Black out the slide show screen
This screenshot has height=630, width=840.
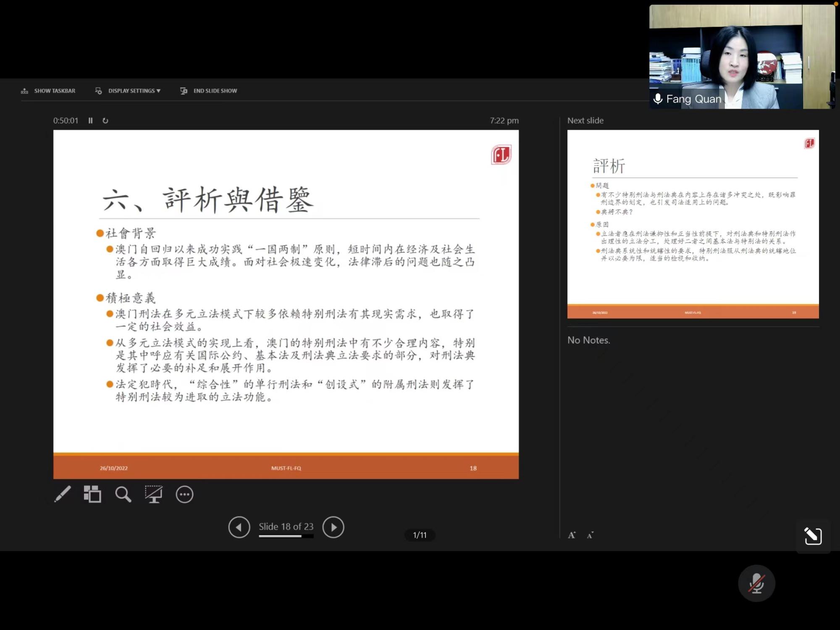pyautogui.click(x=154, y=494)
